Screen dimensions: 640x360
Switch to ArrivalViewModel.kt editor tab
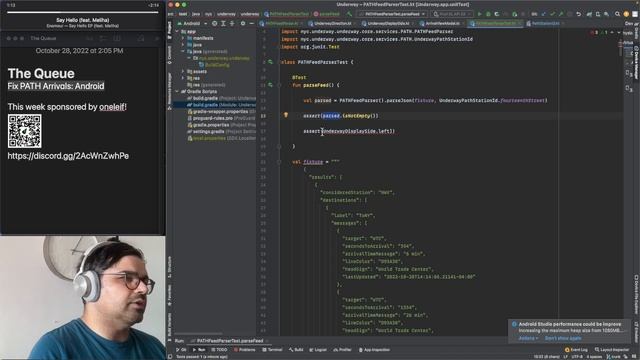tap(442, 24)
